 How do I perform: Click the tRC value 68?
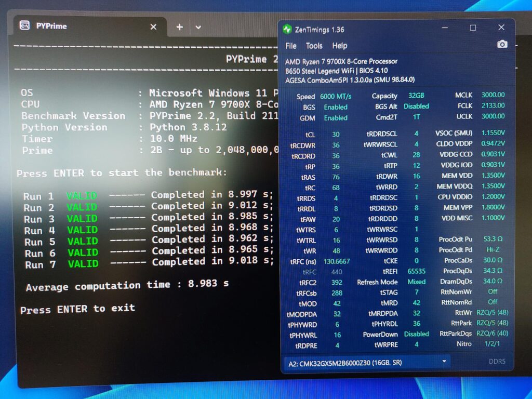click(336, 188)
